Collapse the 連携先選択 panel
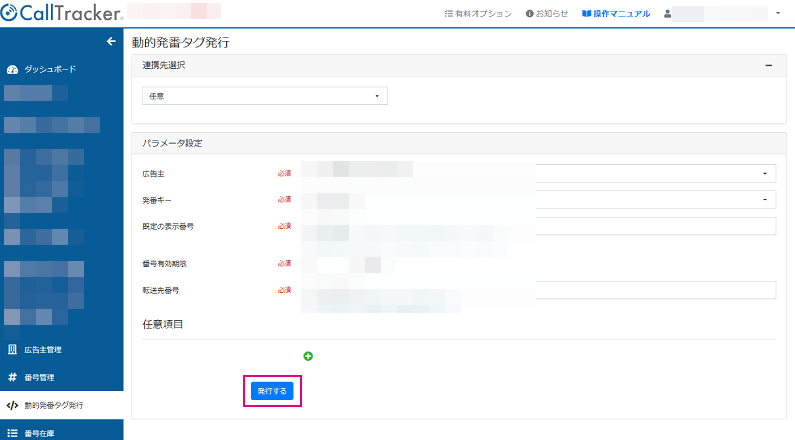The width and height of the screenshot is (795, 440). click(x=769, y=65)
